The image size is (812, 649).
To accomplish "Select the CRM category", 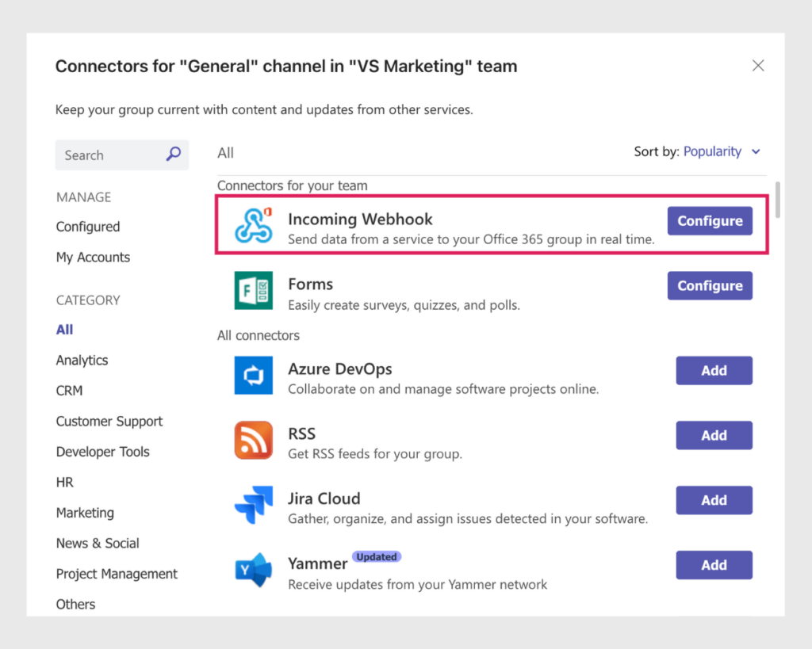I will pyautogui.click(x=70, y=391).
